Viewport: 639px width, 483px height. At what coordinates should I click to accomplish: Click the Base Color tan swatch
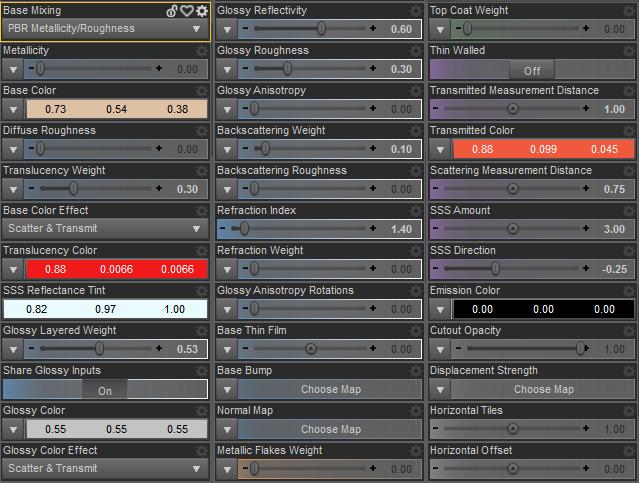coord(117,109)
